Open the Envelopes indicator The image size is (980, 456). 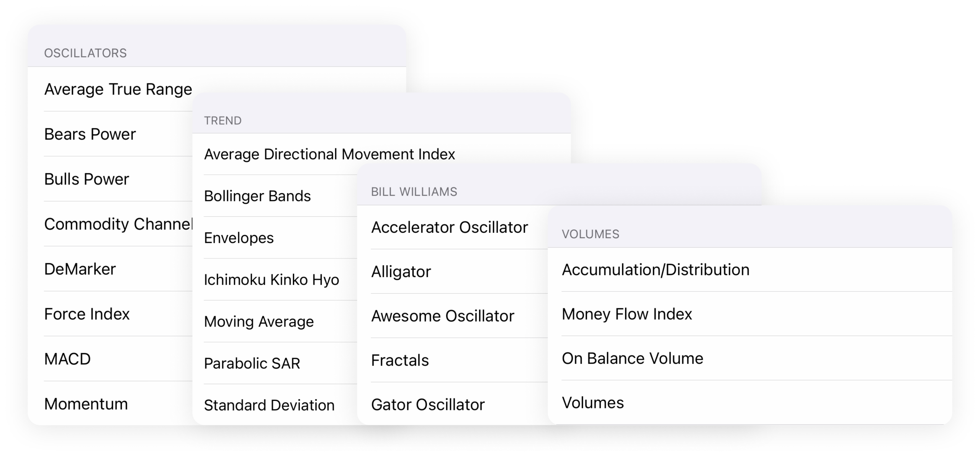tap(239, 238)
